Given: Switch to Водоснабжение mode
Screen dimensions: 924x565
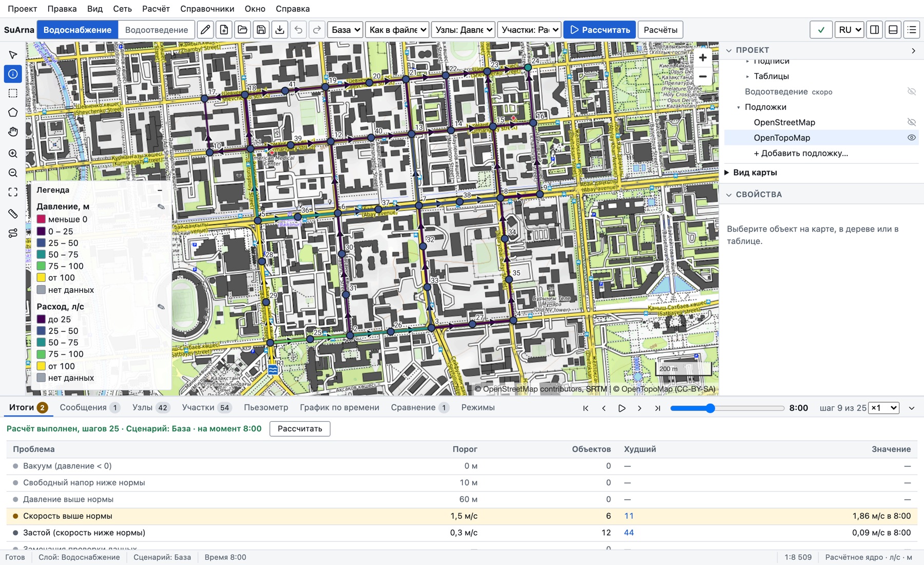Looking at the screenshot, I should (x=78, y=30).
